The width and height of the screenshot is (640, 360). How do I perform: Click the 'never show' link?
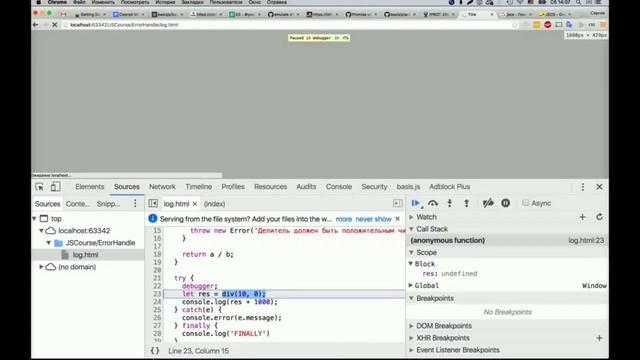click(373, 219)
